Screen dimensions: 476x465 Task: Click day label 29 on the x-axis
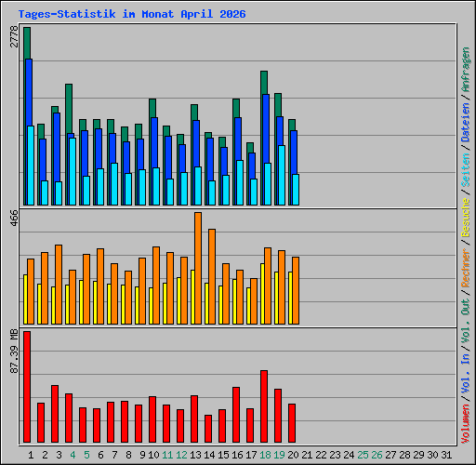point(418,455)
